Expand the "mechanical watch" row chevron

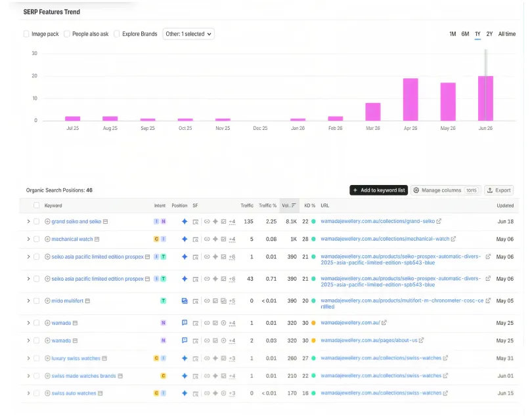[x=28, y=239]
